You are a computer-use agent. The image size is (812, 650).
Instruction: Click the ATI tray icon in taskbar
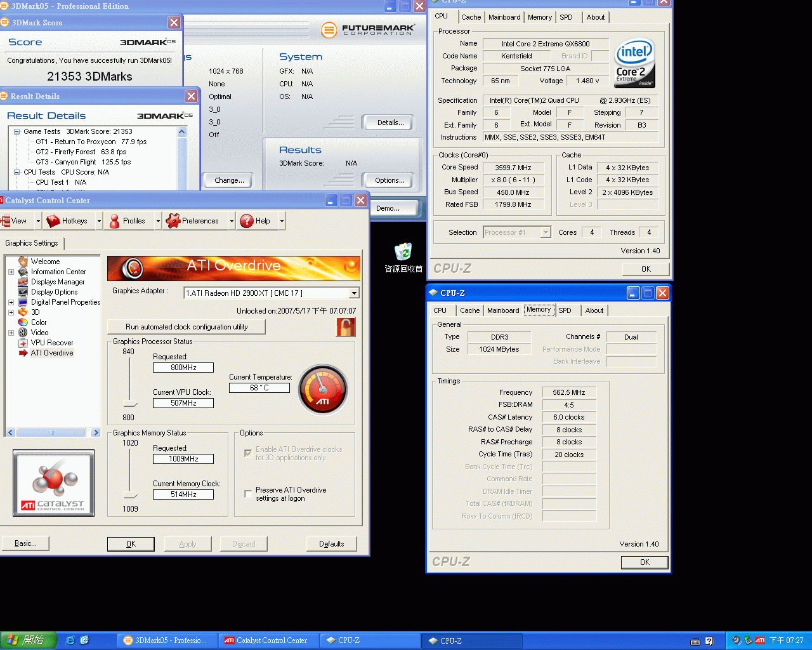coord(759,640)
